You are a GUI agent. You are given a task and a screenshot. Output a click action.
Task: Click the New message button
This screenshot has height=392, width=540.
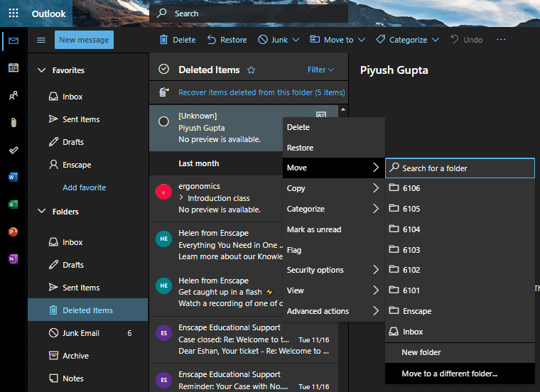84,40
